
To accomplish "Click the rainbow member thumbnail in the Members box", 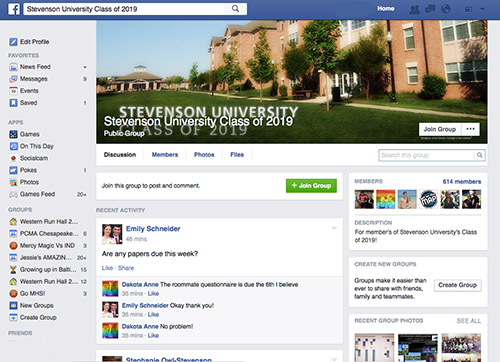I will point(386,199).
